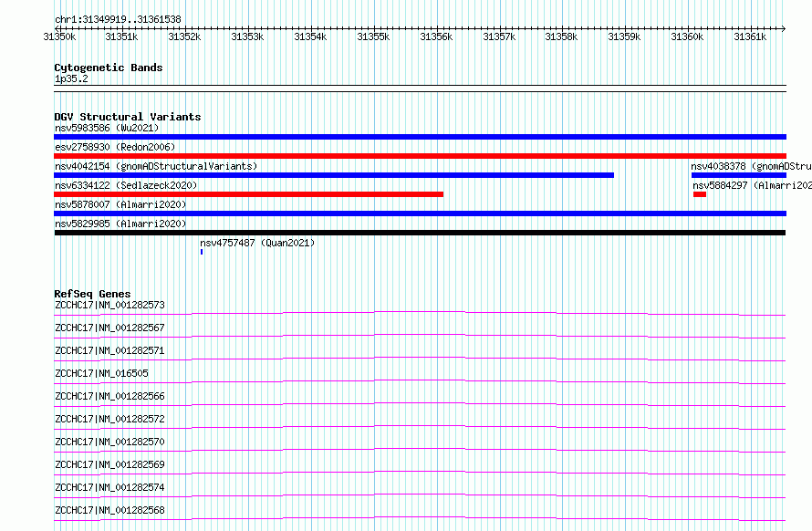The image size is (812, 531).
Task: Open transcript ZCCHC17|NM_001282574
Action: 109,487
